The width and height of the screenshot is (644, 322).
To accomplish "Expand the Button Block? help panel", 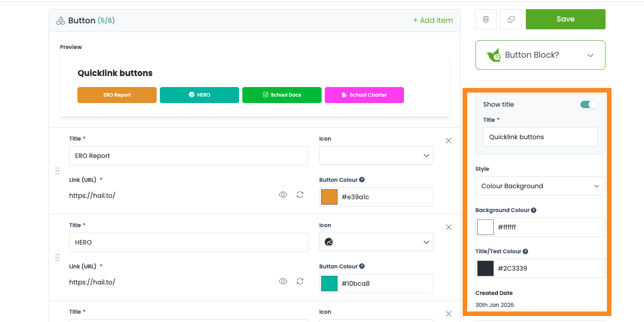I will tap(540, 55).
